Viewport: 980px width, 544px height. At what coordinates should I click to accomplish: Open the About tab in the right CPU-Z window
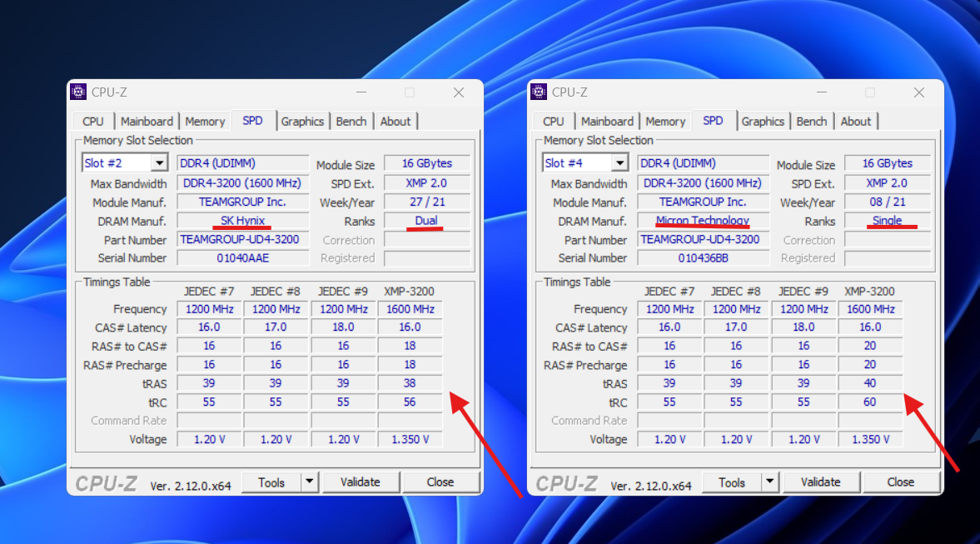point(856,122)
